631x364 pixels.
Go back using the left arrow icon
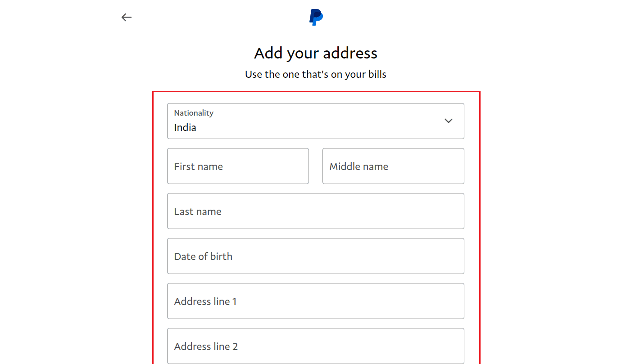126,18
